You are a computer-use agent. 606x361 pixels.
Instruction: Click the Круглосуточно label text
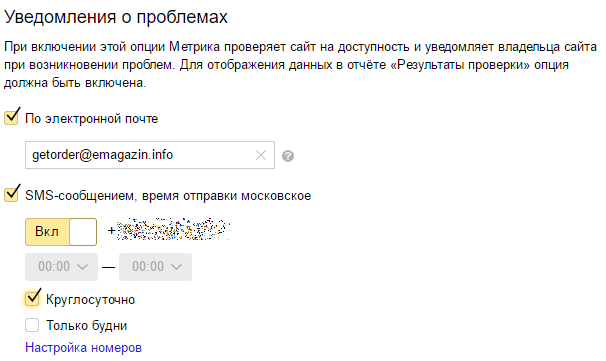coord(90,300)
